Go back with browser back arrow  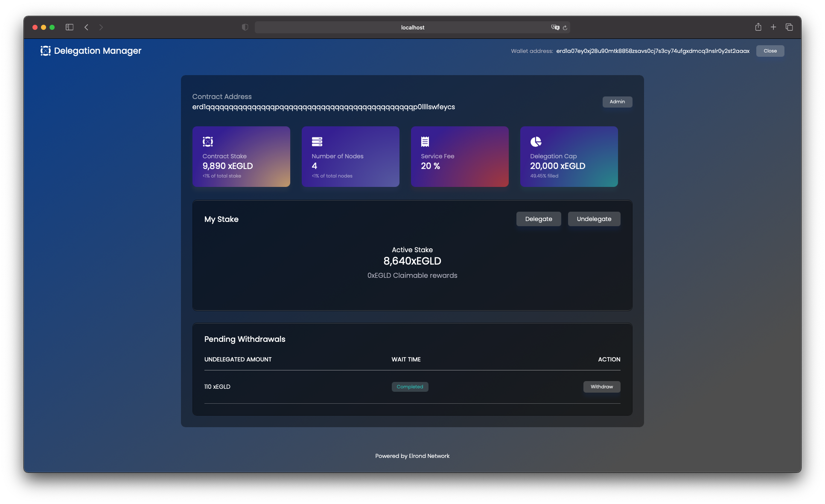[87, 27]
